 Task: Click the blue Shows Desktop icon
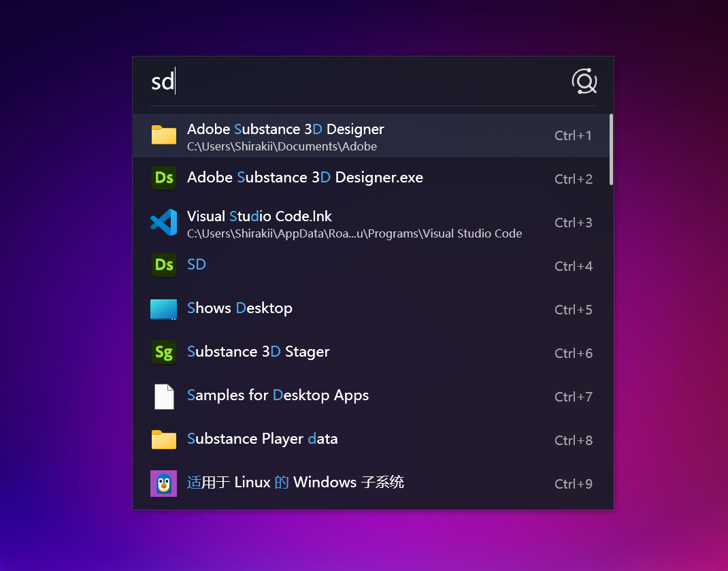163,309
